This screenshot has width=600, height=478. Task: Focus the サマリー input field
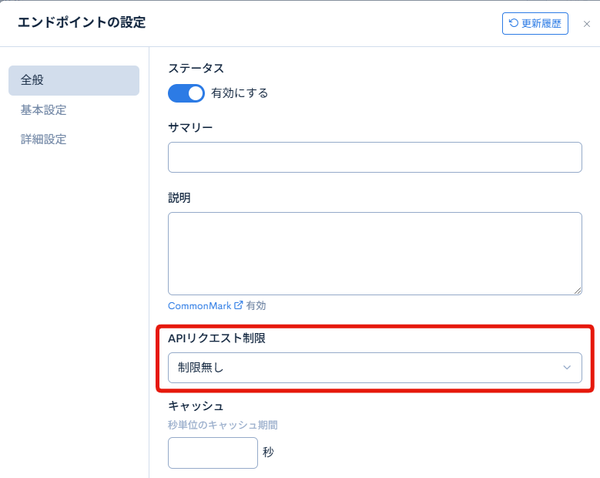coord(375,157)
